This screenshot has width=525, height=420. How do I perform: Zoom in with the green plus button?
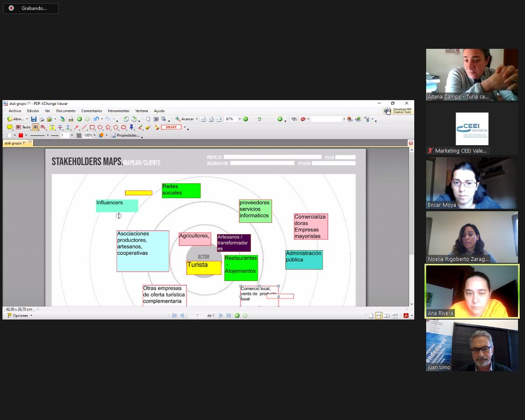(280, 119)
